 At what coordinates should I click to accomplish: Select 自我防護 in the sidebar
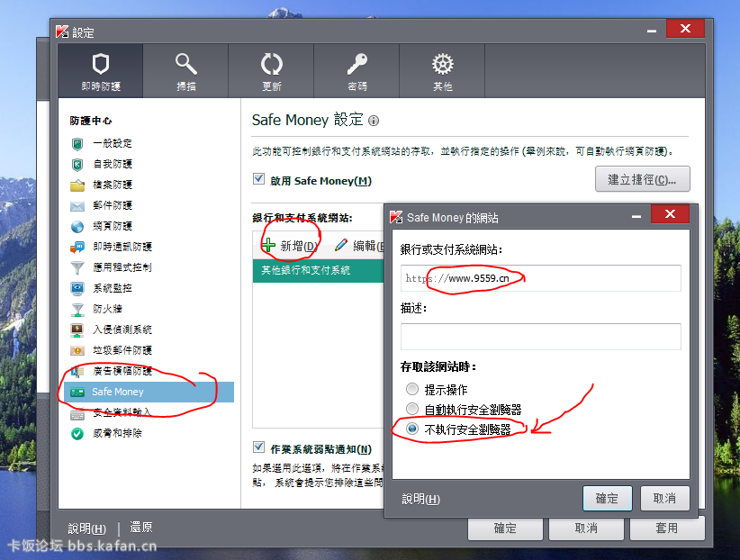pyautogui.click(x=113, y=165)
